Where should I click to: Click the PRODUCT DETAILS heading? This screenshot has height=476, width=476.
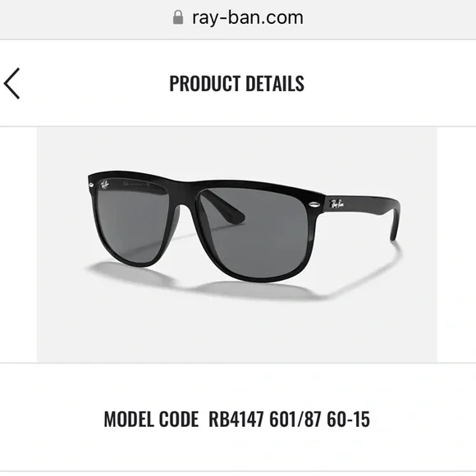(237, 84)
